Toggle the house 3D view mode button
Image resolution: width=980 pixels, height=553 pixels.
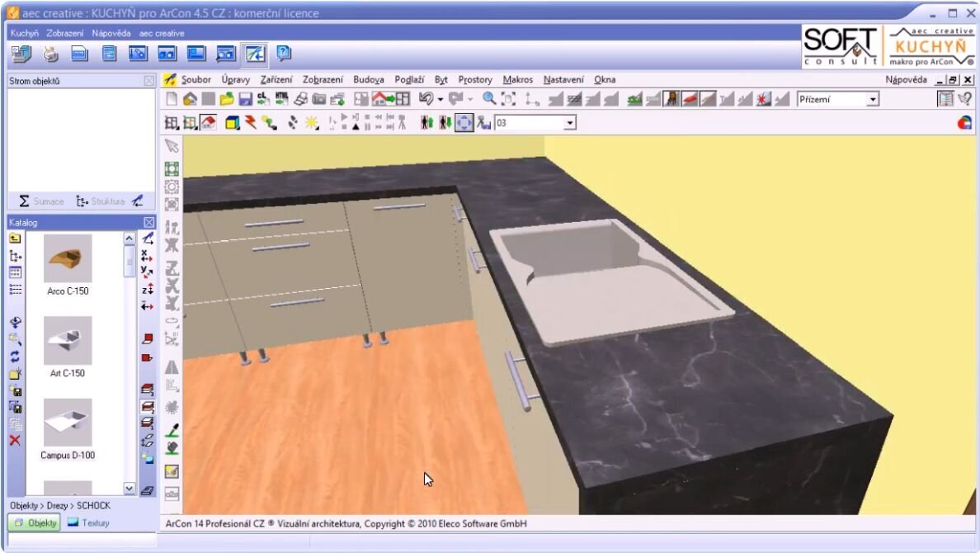(x=209, y=123)
